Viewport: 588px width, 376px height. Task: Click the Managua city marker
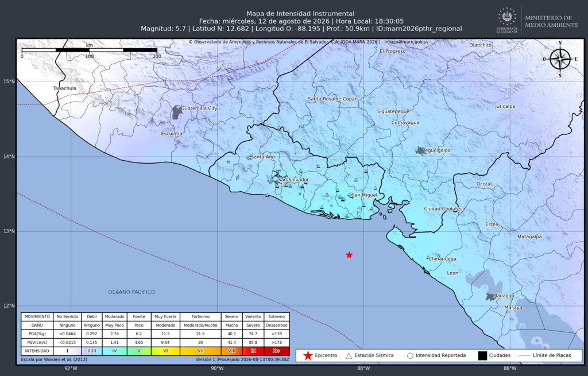pos(490,297)
